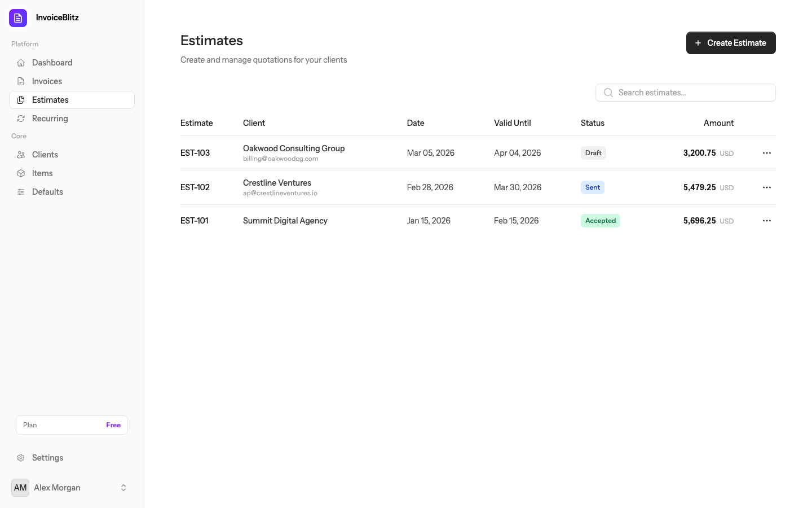This screenshot has width=812, height=508.
Task: Open the Free plan upgrade link
Action: coord(113,424)
